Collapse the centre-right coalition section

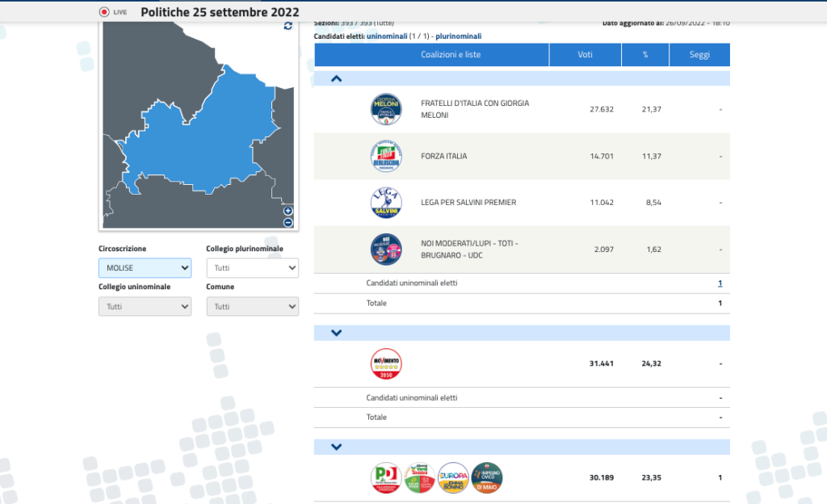tap(337, 78)
